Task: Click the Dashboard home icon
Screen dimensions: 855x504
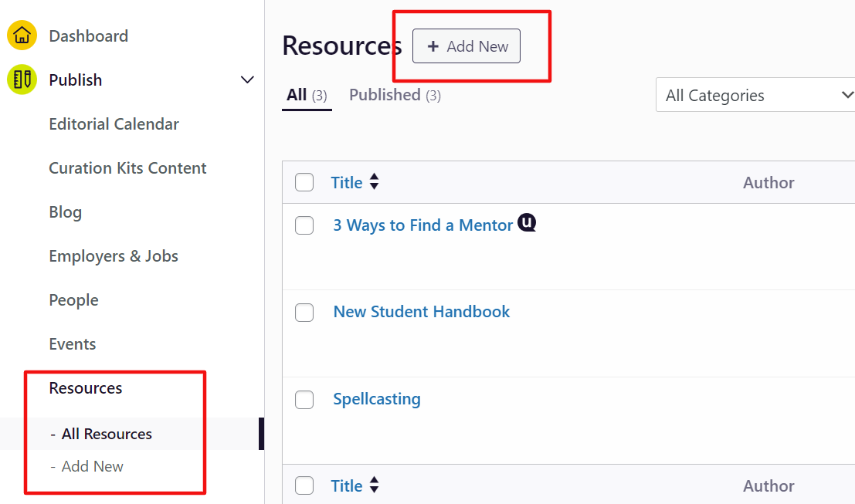Action: (x=22, y=36)
